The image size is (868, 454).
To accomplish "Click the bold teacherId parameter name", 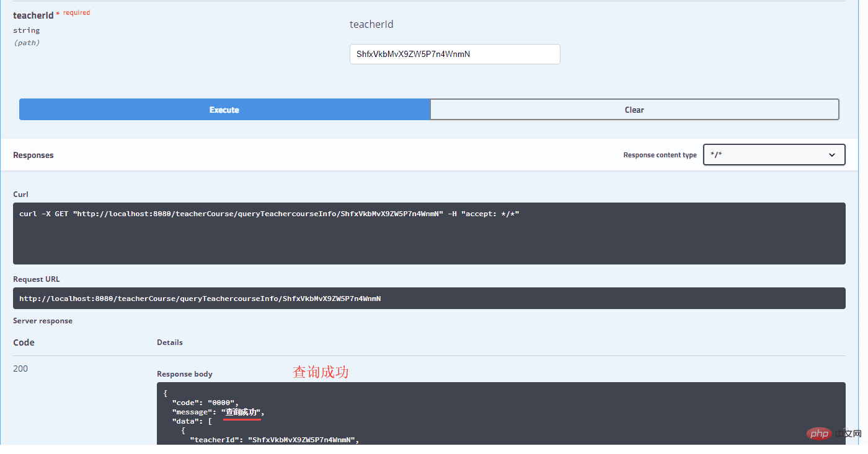I will pyautogui.click(x=33, y=15).
